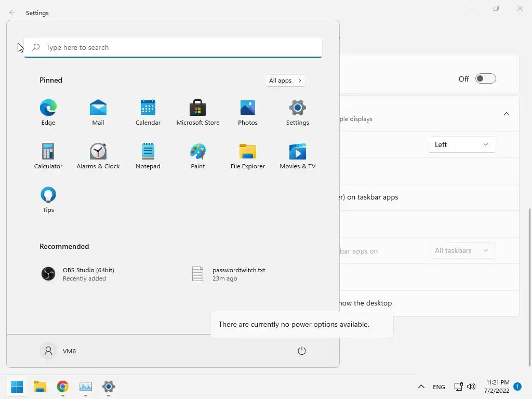
Task: Open the clock showing 11:21 PM
Action: 497,387
